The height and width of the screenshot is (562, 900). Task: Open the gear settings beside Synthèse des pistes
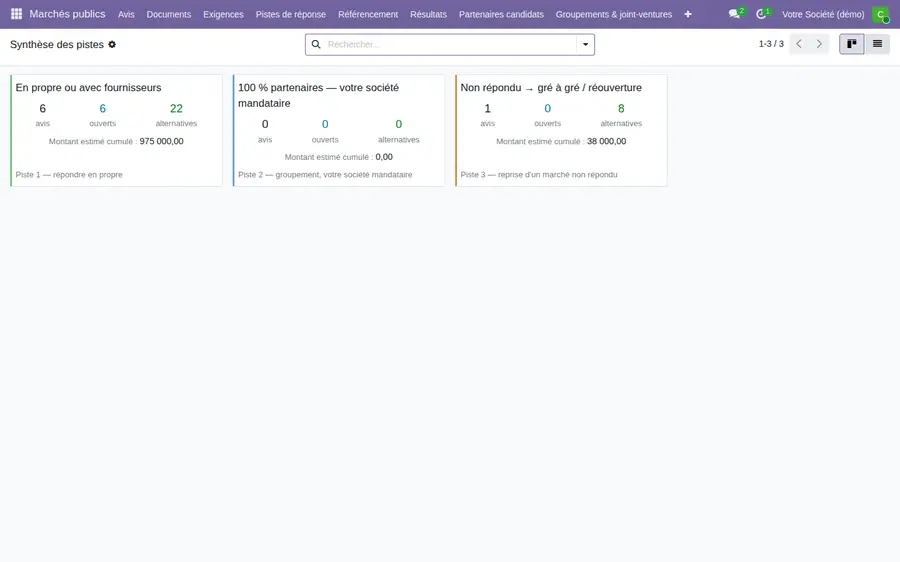tap(112, 44)
